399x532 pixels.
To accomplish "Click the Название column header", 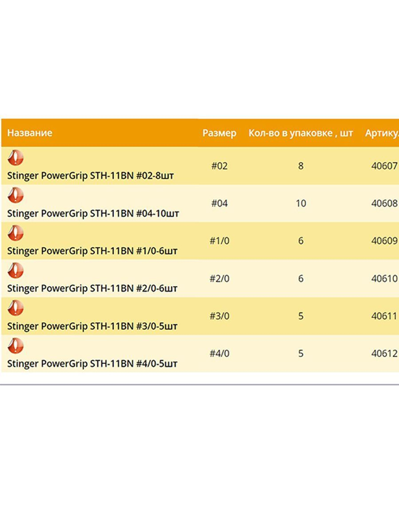I will 30,133.
